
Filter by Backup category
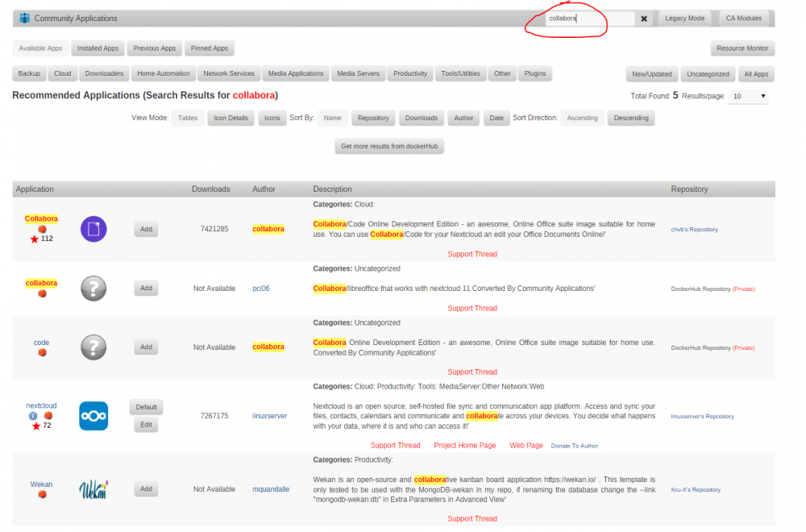(29, 73)
